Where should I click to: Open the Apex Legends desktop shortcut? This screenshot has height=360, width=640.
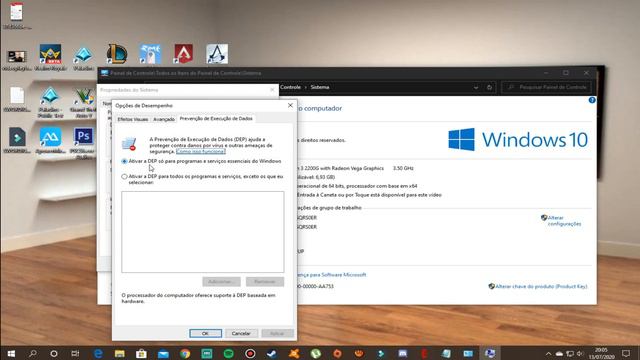[x=183, y=54]
